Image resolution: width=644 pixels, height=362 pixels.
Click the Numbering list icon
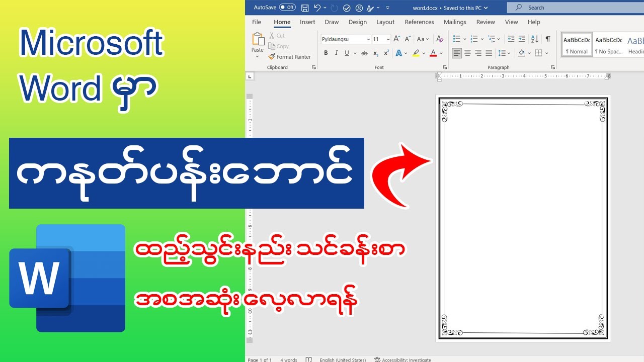pos(473,39)
